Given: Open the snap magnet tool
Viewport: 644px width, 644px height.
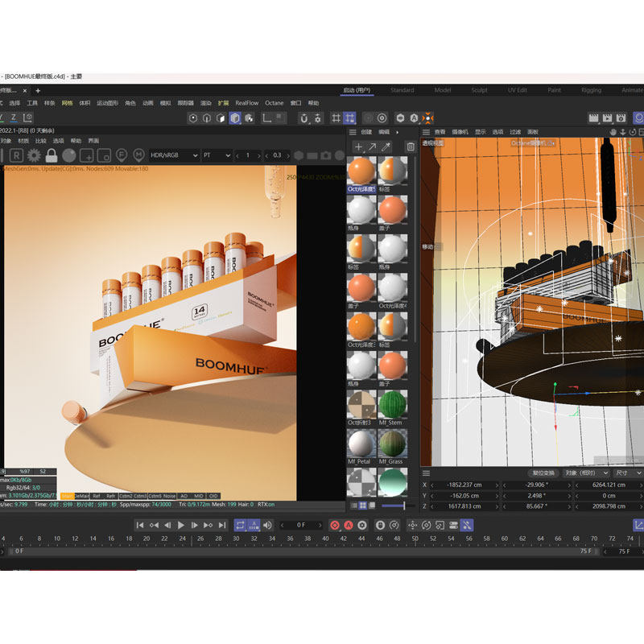Looking at the screenshot, I should tap(304, 118).
